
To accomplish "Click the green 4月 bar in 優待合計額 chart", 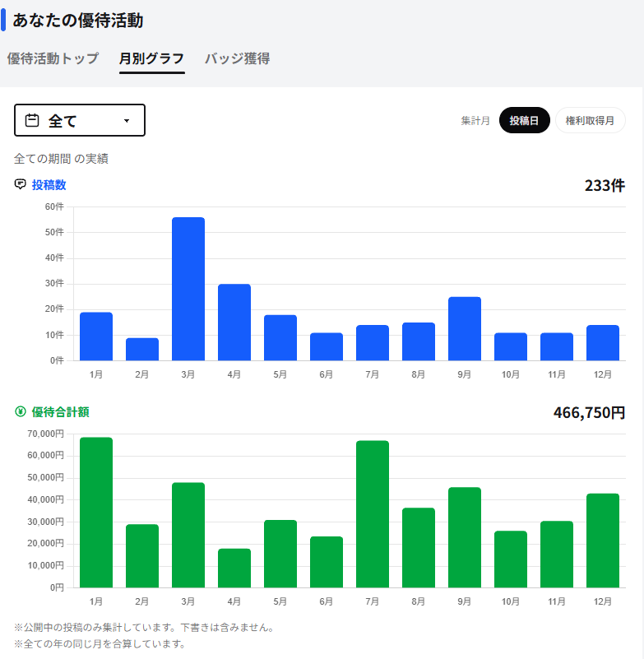I will click(x=234, y=568).
